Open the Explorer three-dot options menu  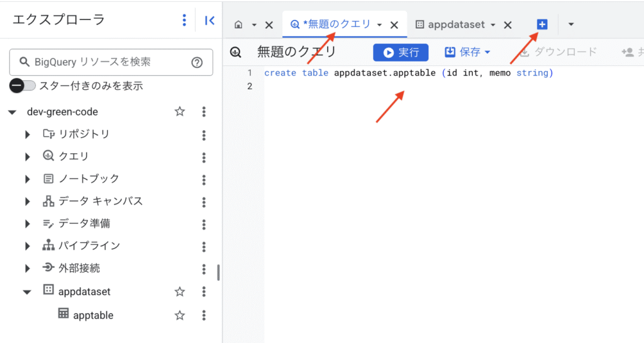[184, 21]
